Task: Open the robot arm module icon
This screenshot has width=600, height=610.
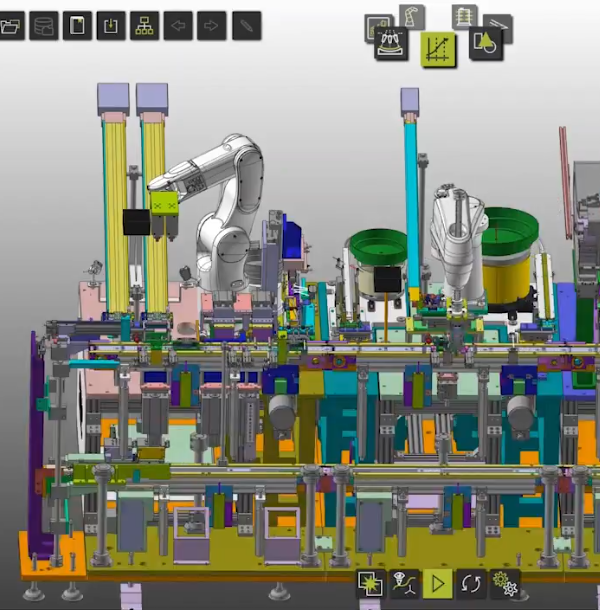Action: pos(412,16)
